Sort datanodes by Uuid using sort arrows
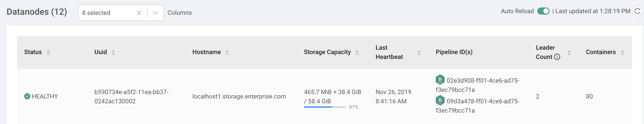Viewport: 644px width, 124px height. click(x=113, y=52)
